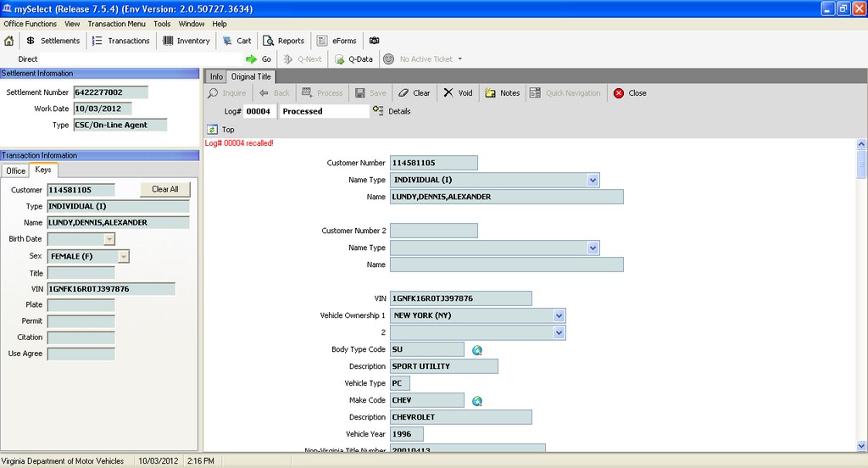Viewport: 868px width, 468px height.
Task: Open Reports
Action: point(283,41)
